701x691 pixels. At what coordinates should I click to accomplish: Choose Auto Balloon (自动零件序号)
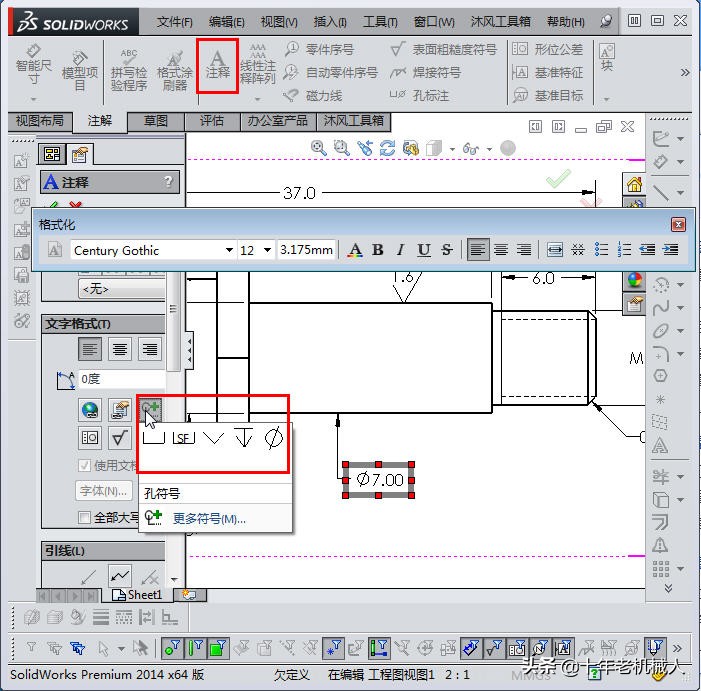[331, 72]
